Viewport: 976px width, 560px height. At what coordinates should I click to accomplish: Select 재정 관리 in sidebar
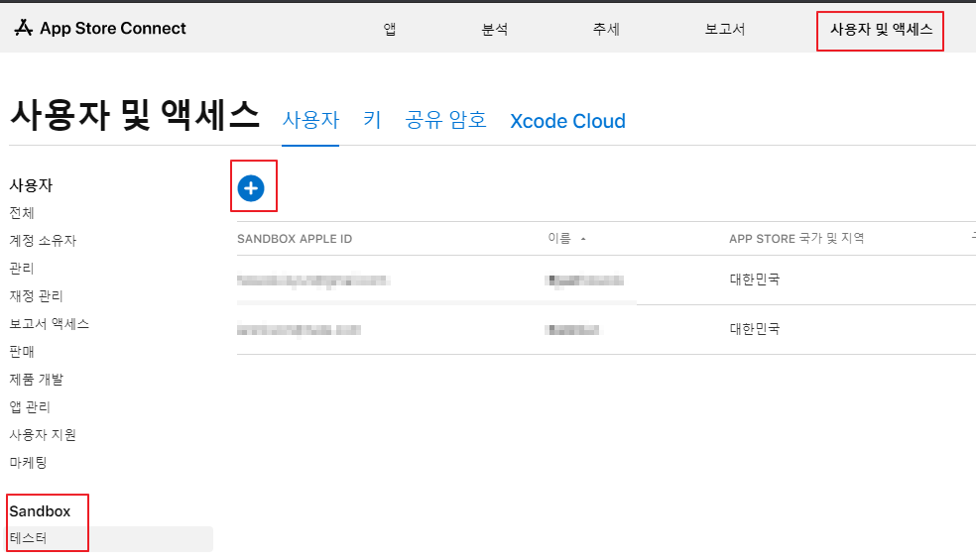pyautogui.click(x=36, y=295)
